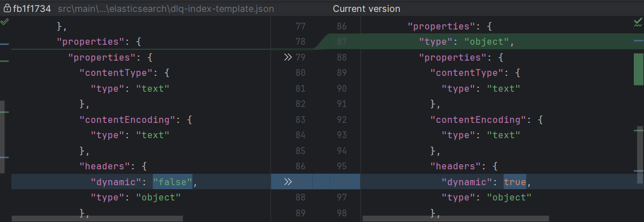
Task: Click line number 89 on the bottom row
Action: pos(300,213)
